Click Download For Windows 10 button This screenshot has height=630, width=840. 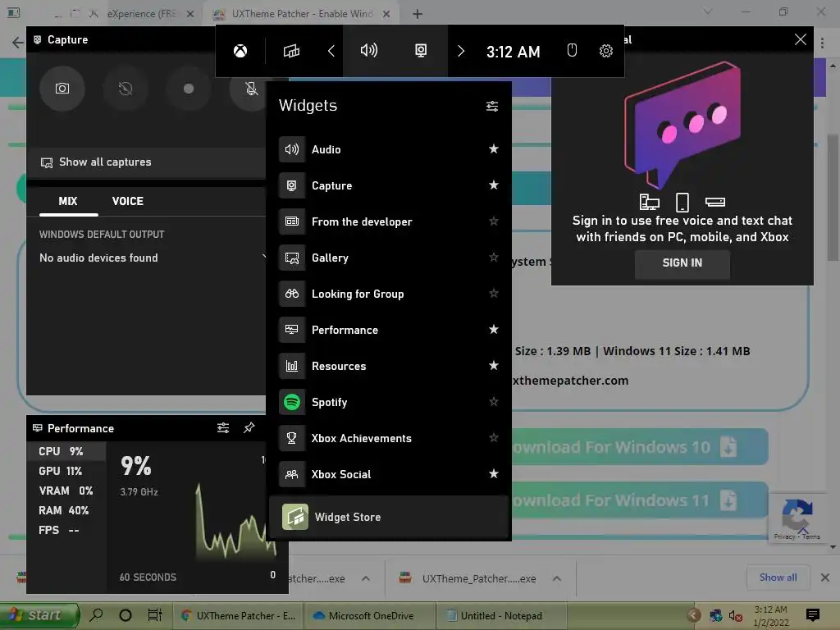[640, 447]
